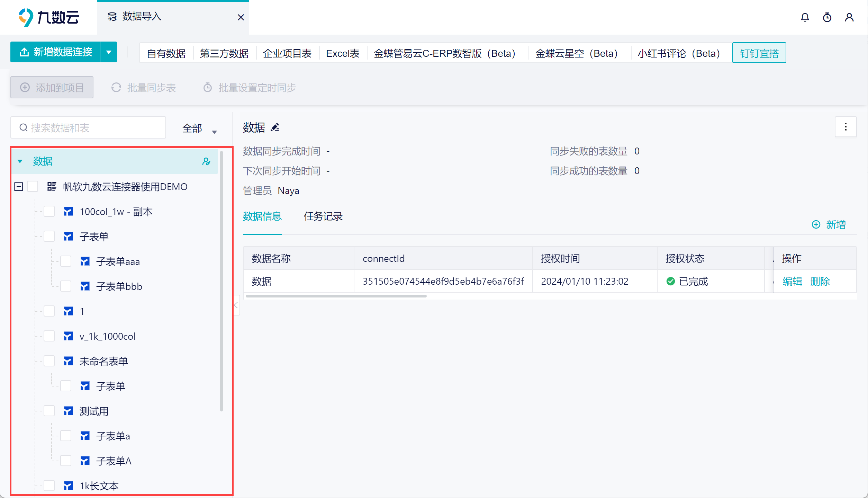The width and height of the screenshot is (868, 498).
Task: Select the 第三方数据 category tab
Action: pyautogui.click(x=224, y=53)
